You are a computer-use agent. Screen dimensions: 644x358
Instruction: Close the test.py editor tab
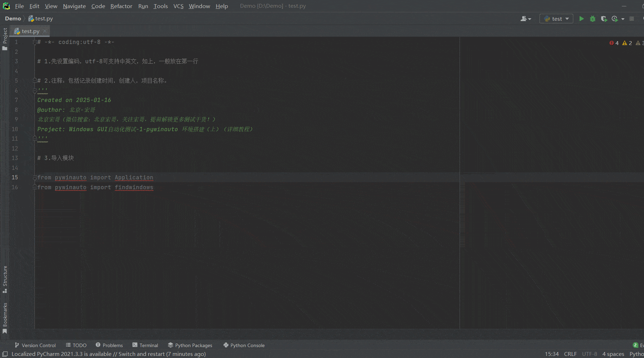coord(45,31)
